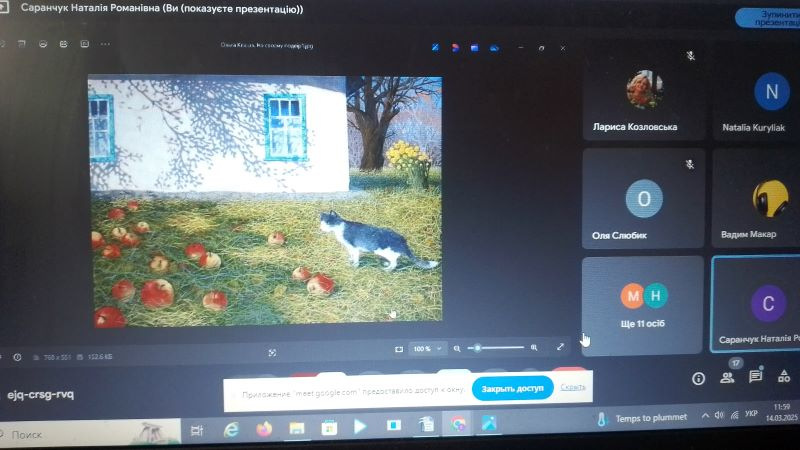Click the Скрыть link
Screen dimensions: 800x450
coord(573,387)
